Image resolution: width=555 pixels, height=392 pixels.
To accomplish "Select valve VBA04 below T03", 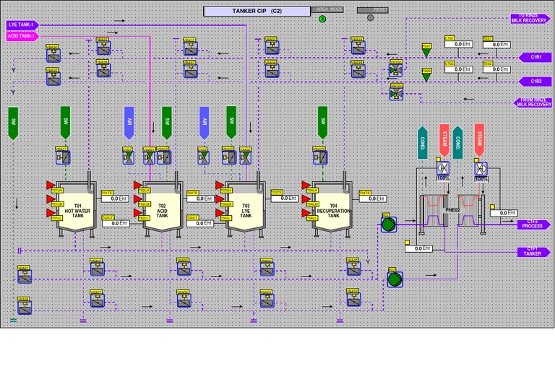I will point(267,269).
